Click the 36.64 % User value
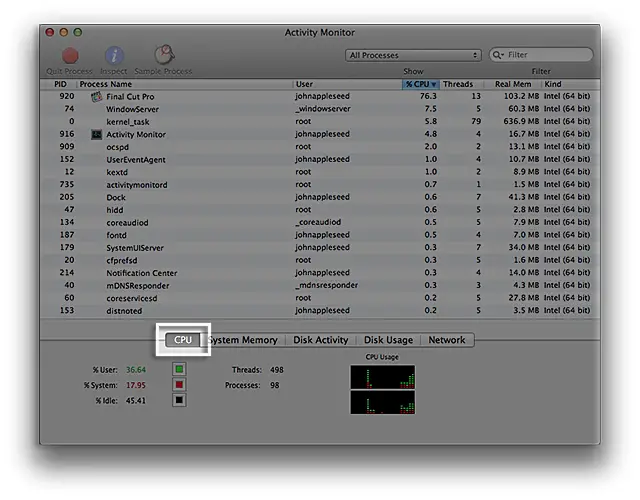The width and height of the screenshot is (640, 500). 136,370
